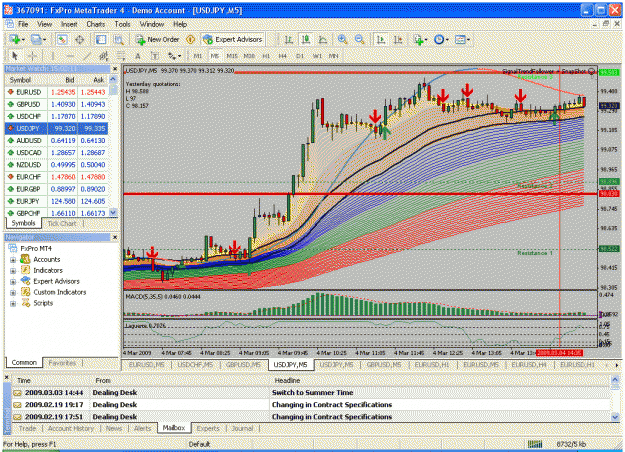Open the File menu
The width and height of the screenshot is (625, 452).
23,24
